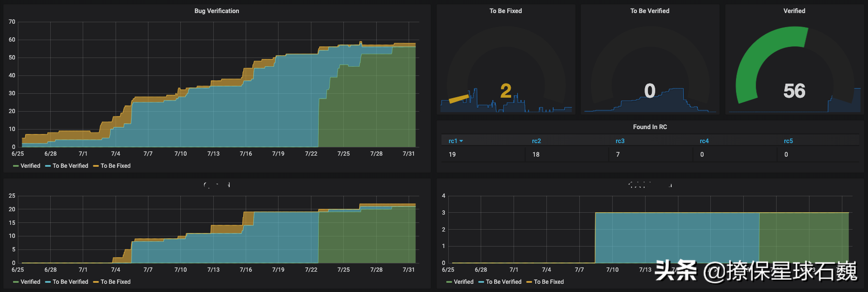Toggle To Be Fixed series in Bug Verification legend
Viewport: 868px width, 292px height.
point(116,166)
